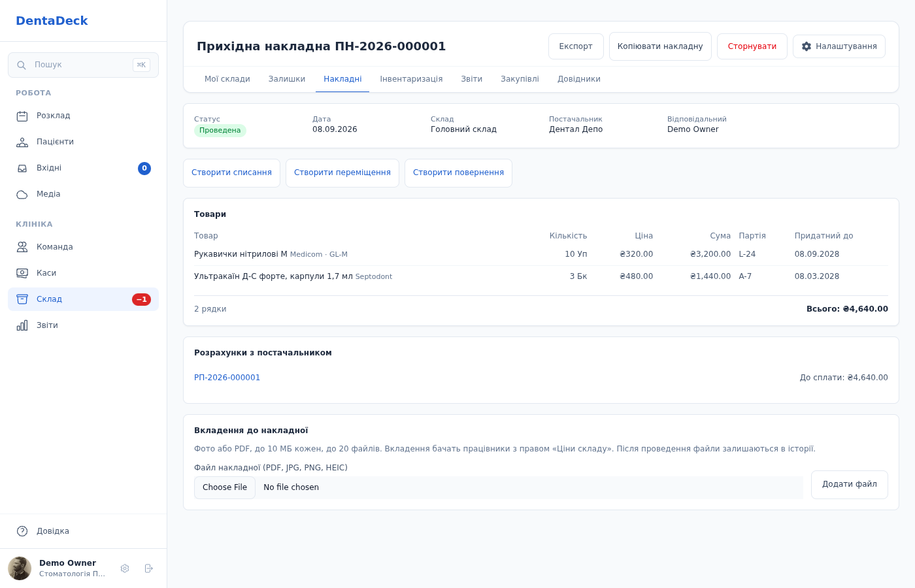Image resolution: width=915 pixels, height=588 pixels.
Task: Open Розклад calendar icon
Action: pyautogui.click(x=22, y=116)
